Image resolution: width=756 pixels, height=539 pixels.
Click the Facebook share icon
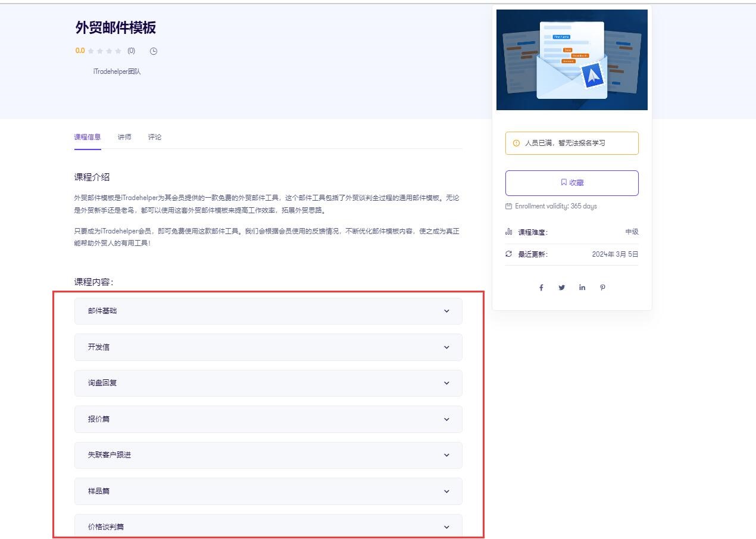click(x=541, y=288)
